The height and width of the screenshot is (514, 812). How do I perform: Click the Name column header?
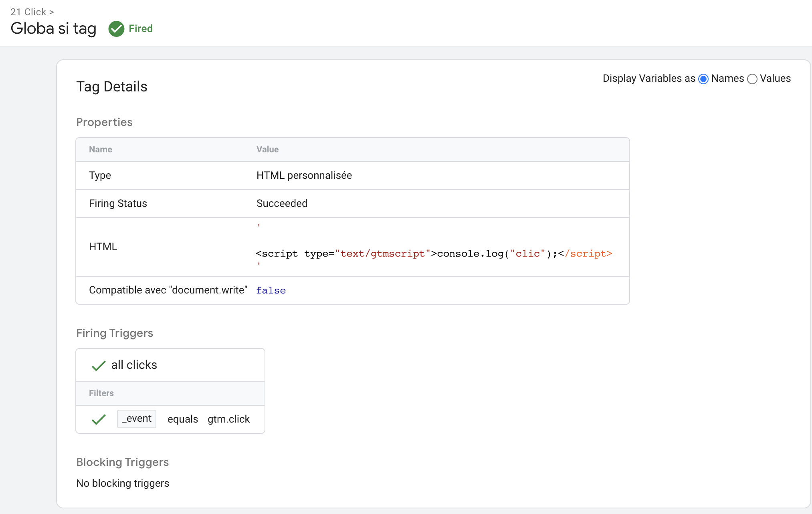pos(101,149)
